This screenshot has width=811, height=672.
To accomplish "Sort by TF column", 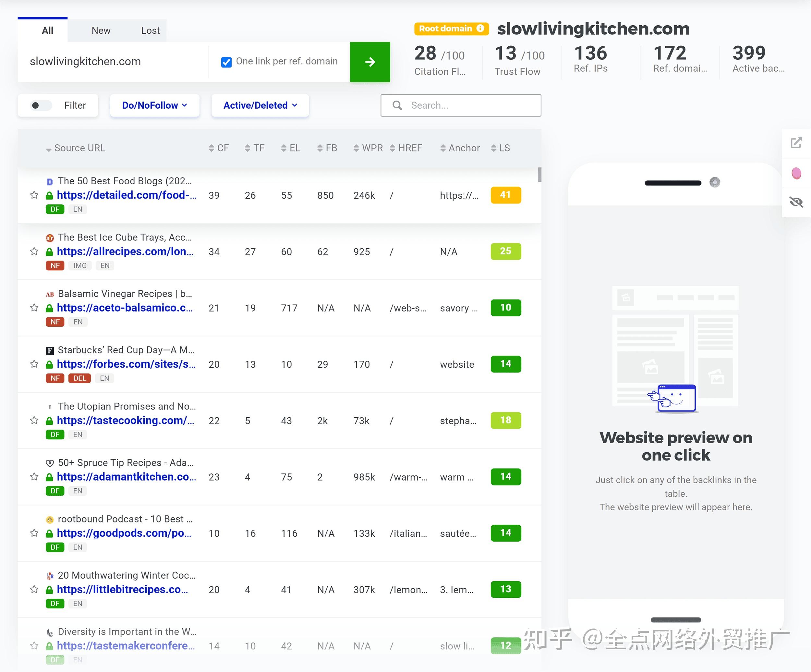I will point(255,148).
